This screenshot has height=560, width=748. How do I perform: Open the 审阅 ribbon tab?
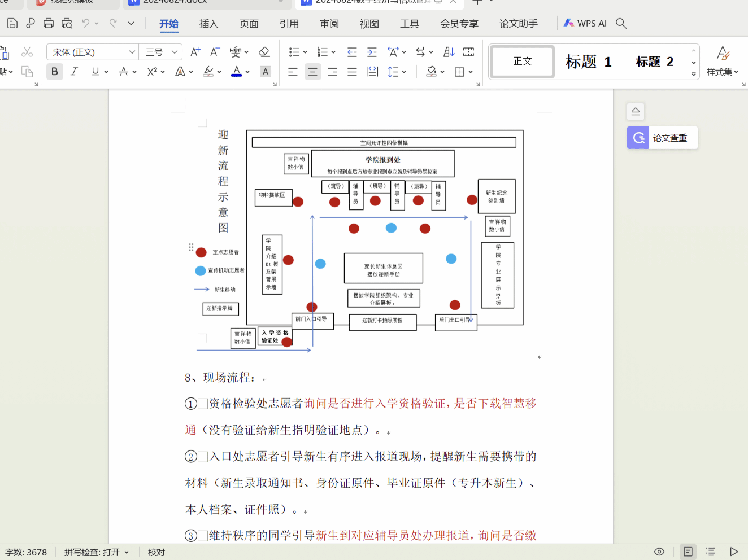329,24
